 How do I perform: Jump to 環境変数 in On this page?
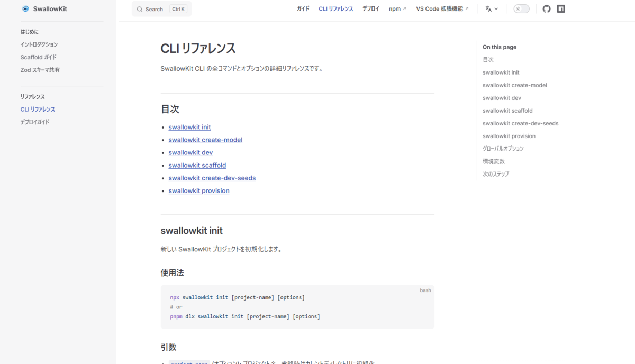[494, 161]
